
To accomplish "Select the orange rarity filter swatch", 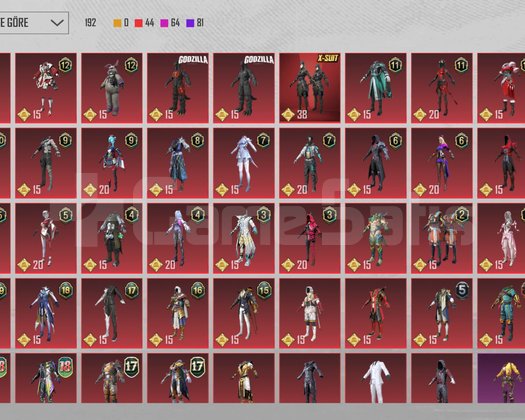I will pos(118,23).
